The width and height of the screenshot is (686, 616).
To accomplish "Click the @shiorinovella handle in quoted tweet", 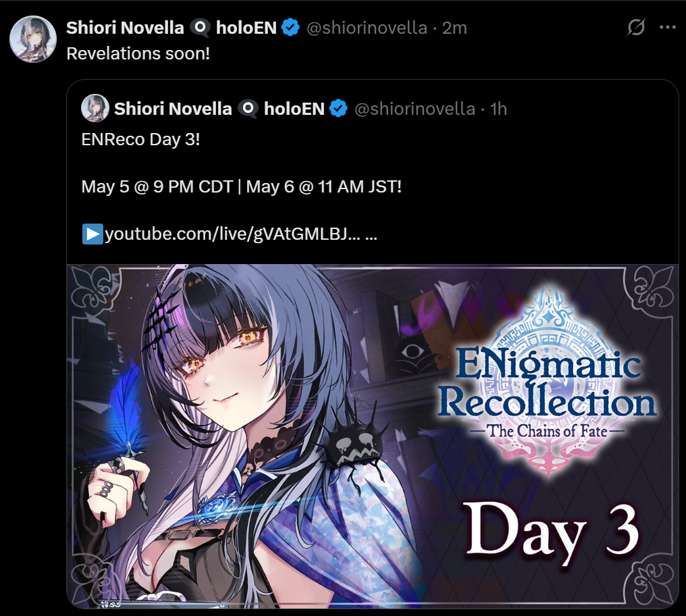I will [x=415, y=109].
